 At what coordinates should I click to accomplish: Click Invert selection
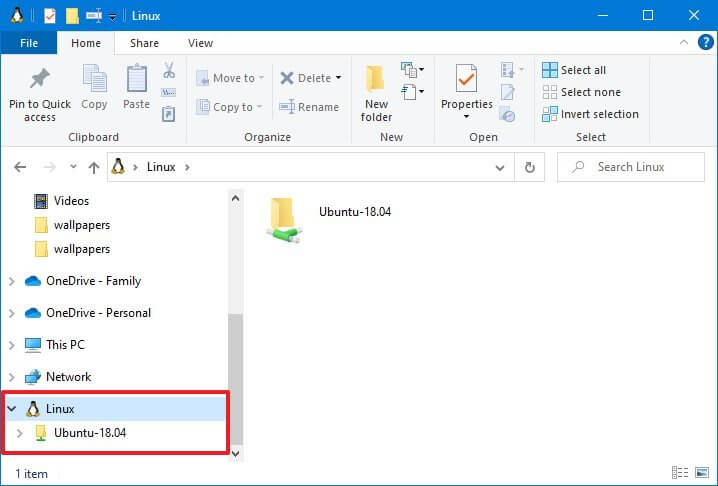[590, 114]
